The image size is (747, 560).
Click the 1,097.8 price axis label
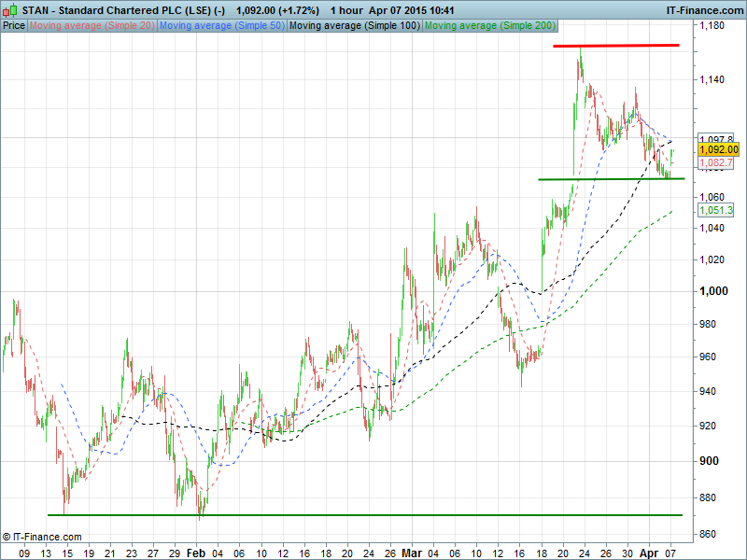click(x=714, y=139)
